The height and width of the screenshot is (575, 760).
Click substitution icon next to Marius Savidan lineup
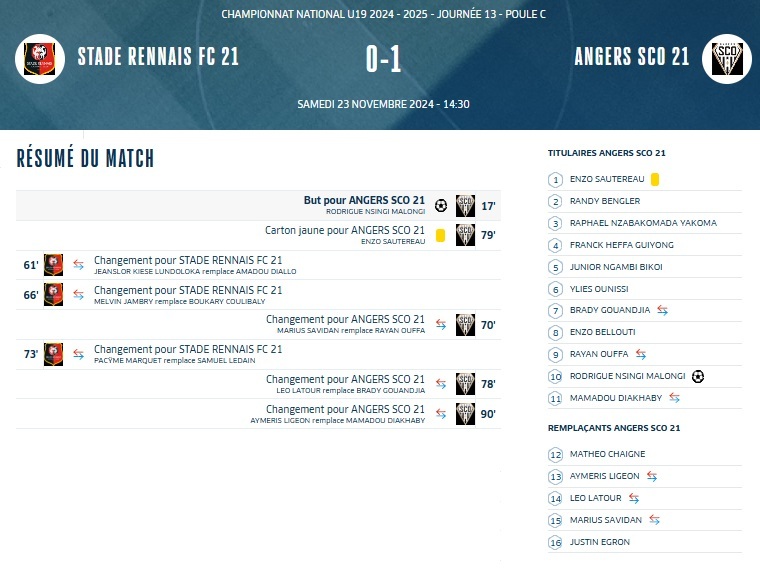(654, 520)
